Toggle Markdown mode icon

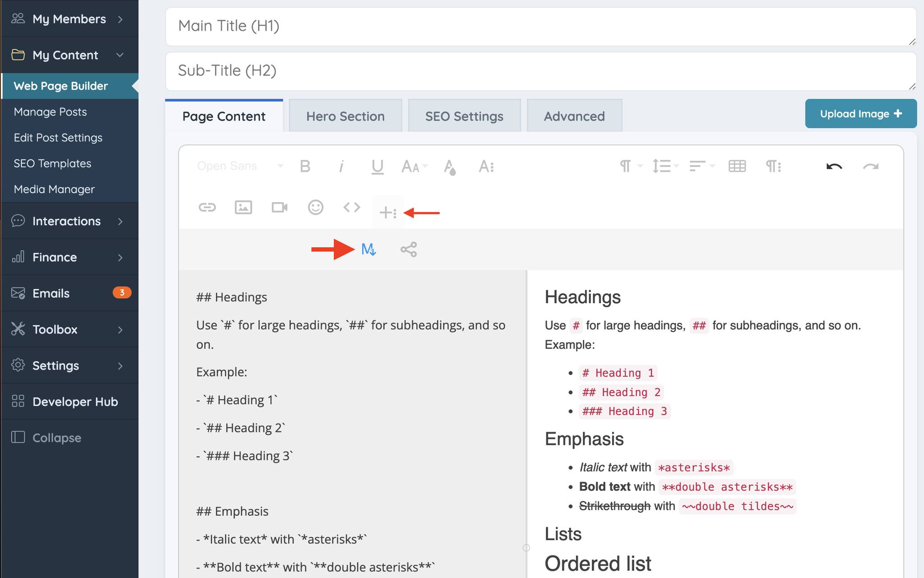coord(369,249)
